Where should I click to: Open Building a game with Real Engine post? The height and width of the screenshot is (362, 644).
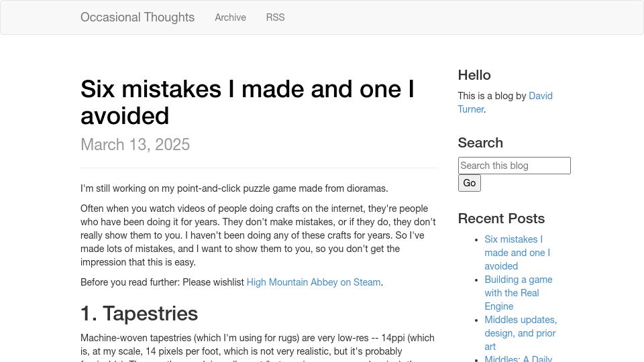point(519,293)
